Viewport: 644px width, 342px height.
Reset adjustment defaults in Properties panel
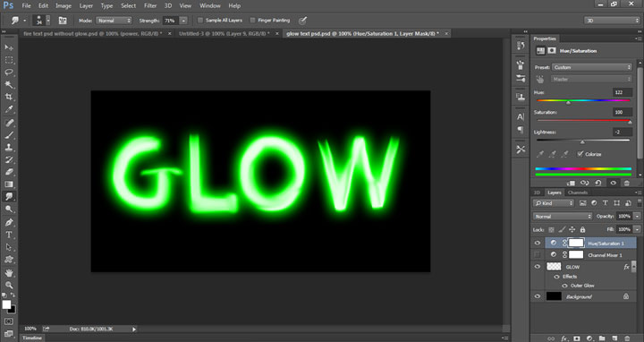click(598, 183)
